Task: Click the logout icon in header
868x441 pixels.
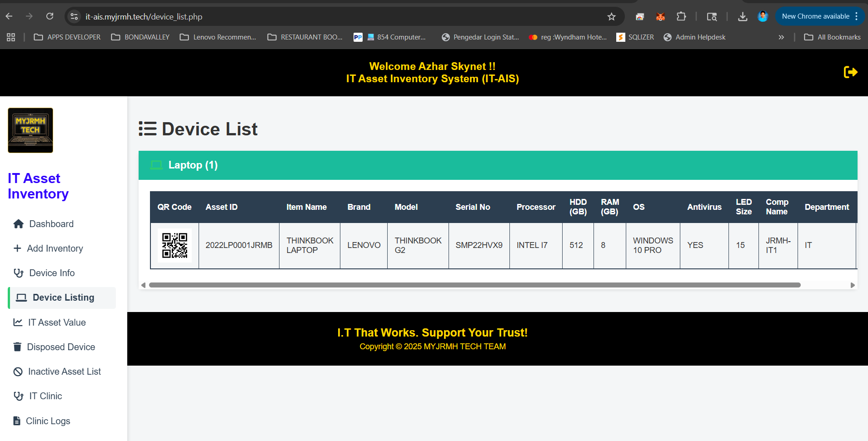Action: pos(850,72)
